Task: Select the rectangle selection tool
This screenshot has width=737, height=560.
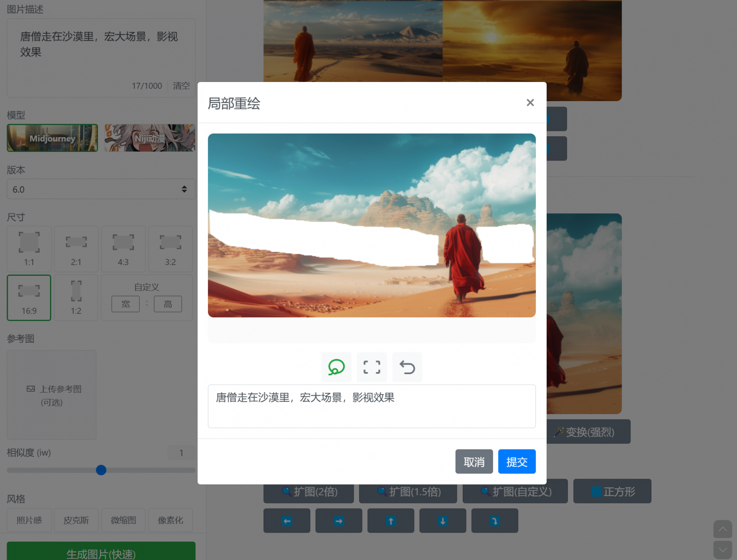Action: tap(372, 367)
